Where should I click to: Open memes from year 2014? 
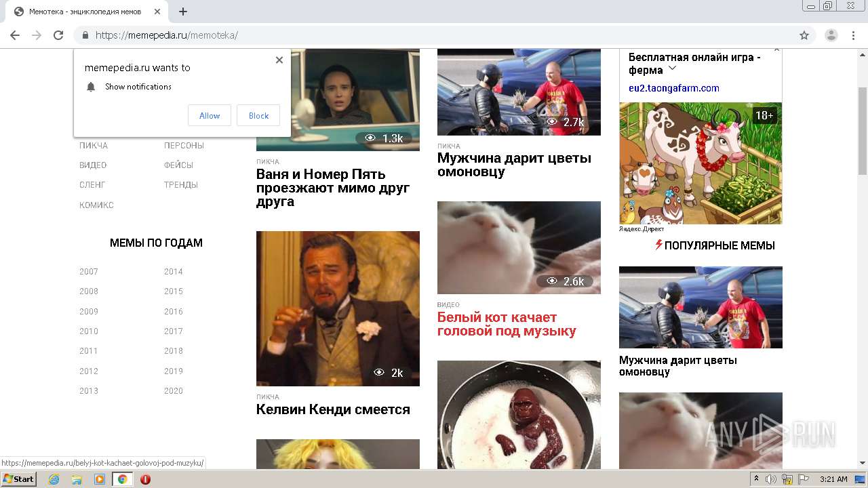(x=174, y=272)
